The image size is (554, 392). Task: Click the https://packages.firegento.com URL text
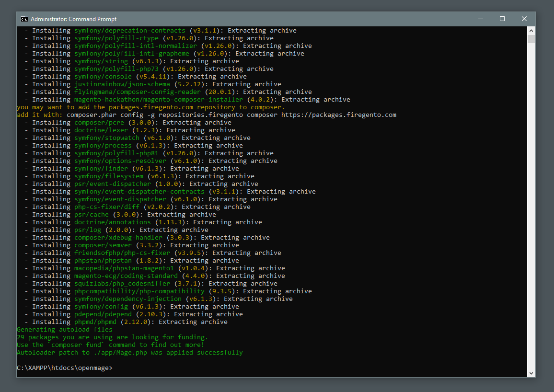339,115
